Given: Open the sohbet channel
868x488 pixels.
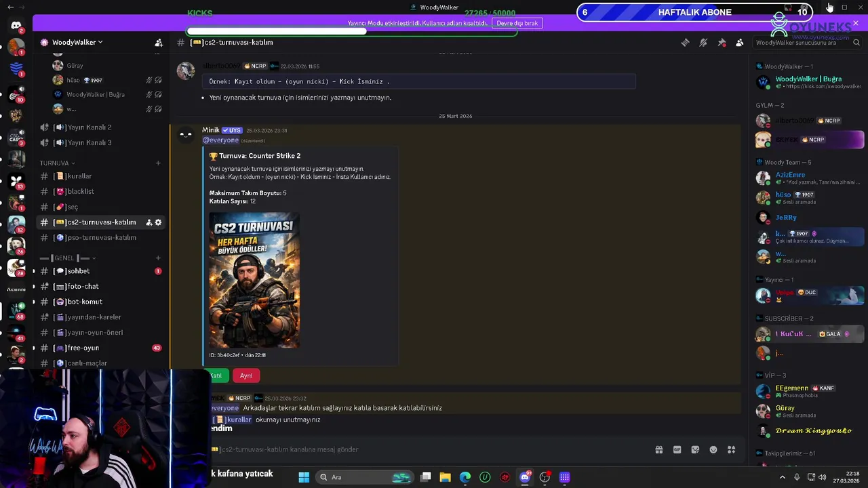Looking at the screenshot, I should pyautogui.click(x=78, y=271).
